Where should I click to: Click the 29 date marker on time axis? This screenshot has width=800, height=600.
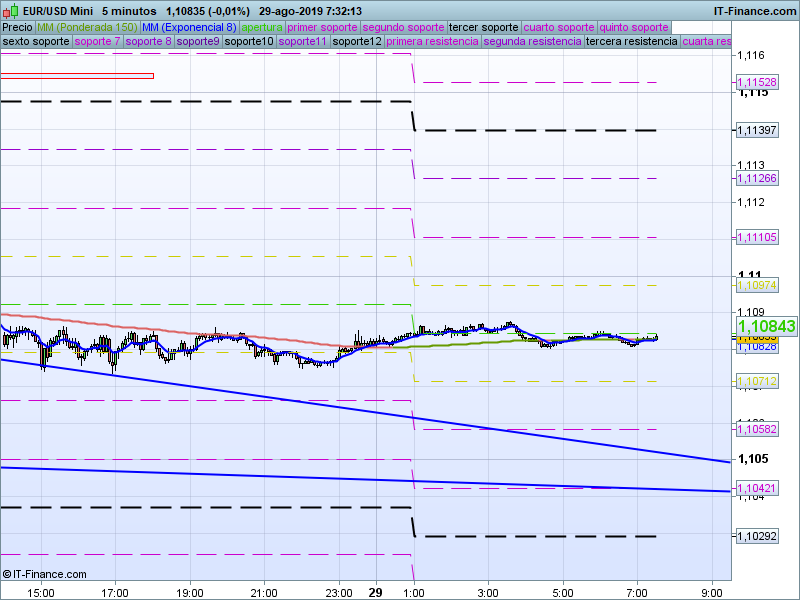click(375, 592)
